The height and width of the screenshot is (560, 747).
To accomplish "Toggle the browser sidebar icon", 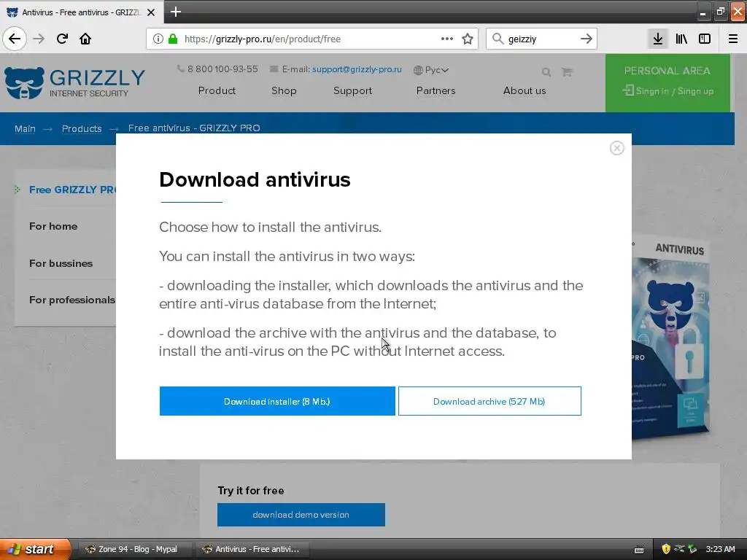I will click(x=705, y=39).
